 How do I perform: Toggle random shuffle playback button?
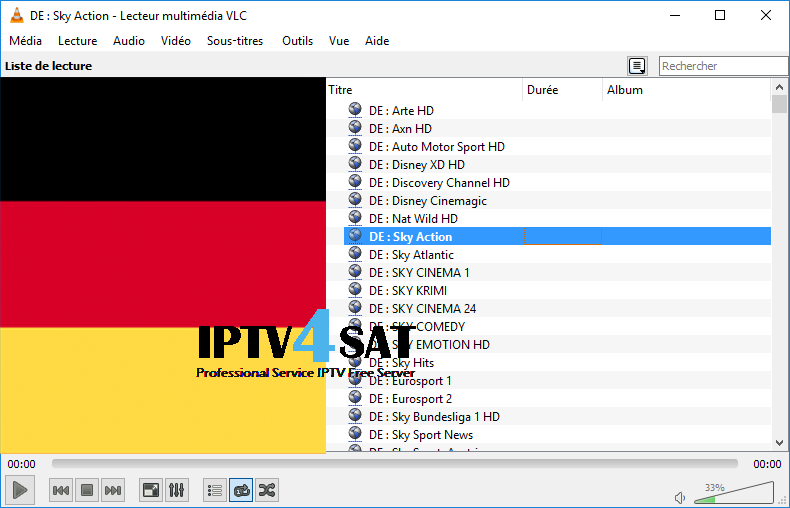pyautogui.click(x=267, y=490)
